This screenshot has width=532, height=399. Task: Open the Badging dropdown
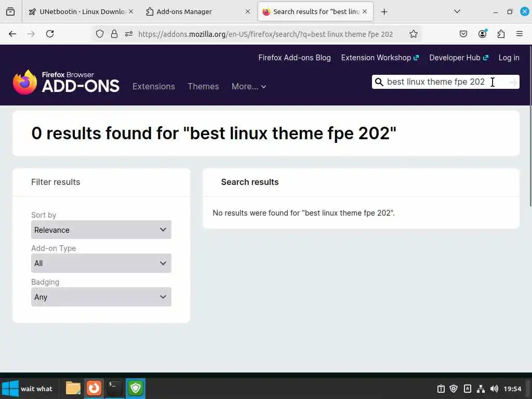tap(101, 297)
